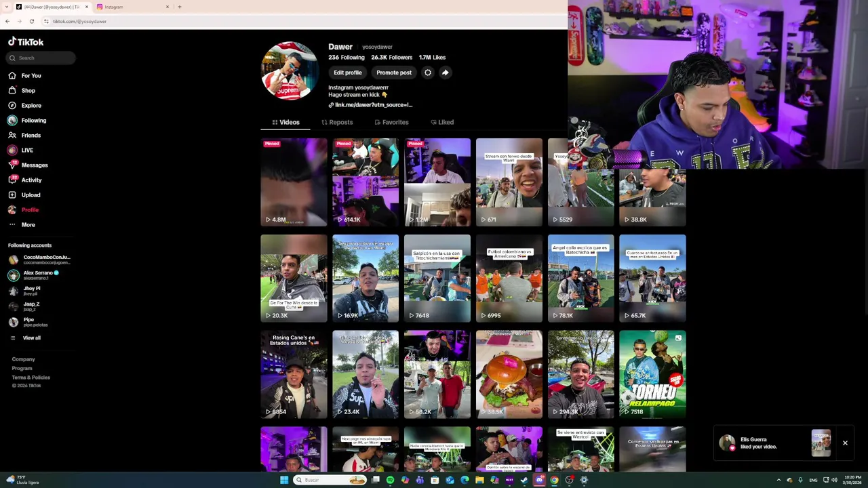Click the browser back arrow

tap(7, 21)
